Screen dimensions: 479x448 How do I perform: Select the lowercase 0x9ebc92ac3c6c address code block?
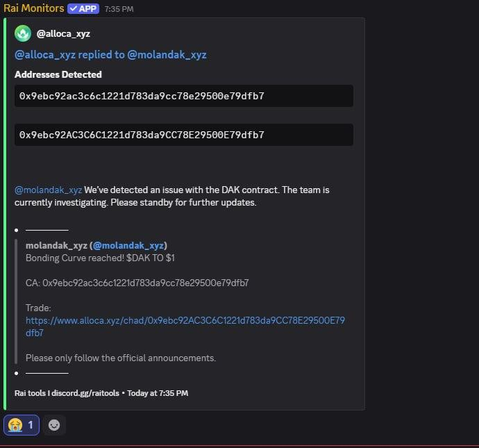click(184, 96)
